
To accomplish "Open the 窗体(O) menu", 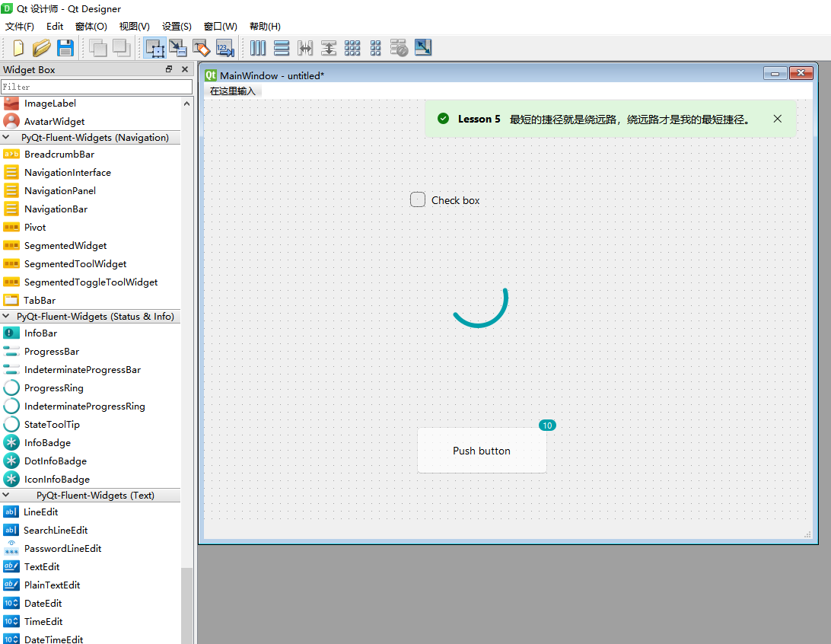I will tap(91, 27).
